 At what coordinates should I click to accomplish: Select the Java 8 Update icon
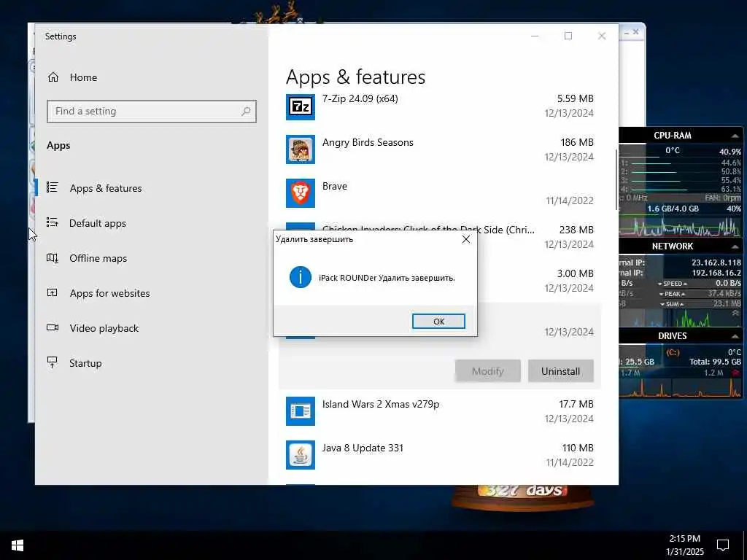(300, 455)
